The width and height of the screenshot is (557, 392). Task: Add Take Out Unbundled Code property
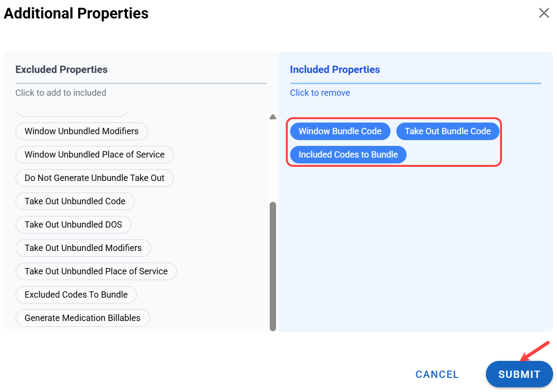[75, 201]
